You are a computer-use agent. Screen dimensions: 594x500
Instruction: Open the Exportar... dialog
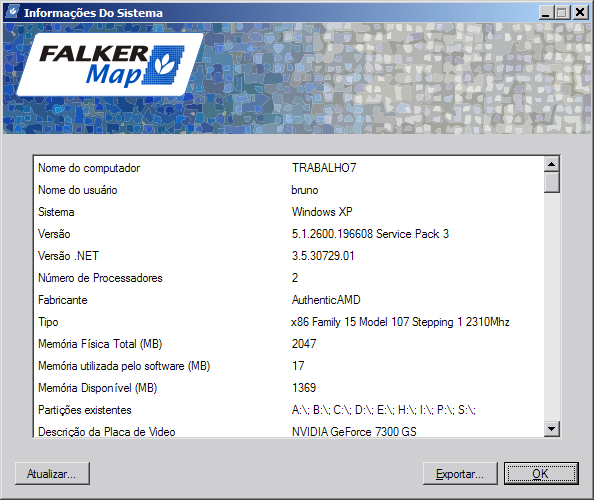(x=460, y=473)
